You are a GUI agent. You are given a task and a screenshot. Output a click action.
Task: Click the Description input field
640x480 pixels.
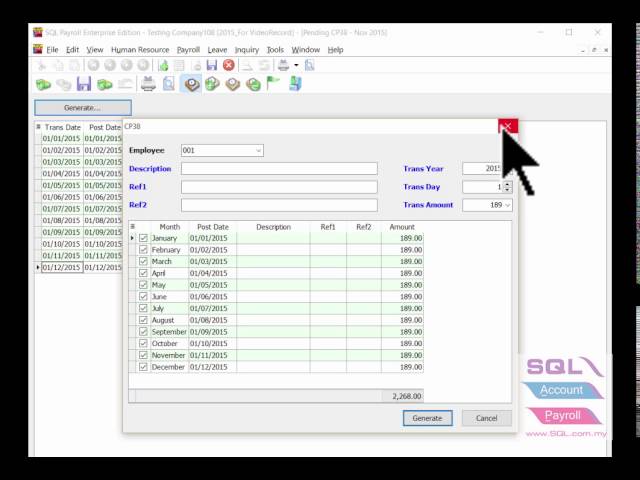279,169
